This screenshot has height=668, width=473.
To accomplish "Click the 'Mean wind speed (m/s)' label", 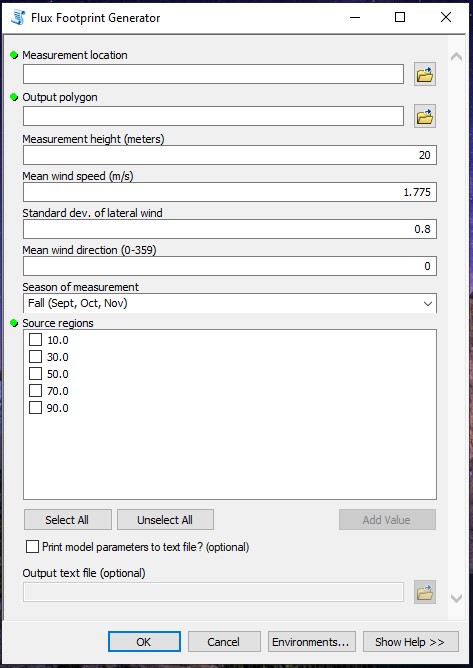I will click(x=78, y=176).
